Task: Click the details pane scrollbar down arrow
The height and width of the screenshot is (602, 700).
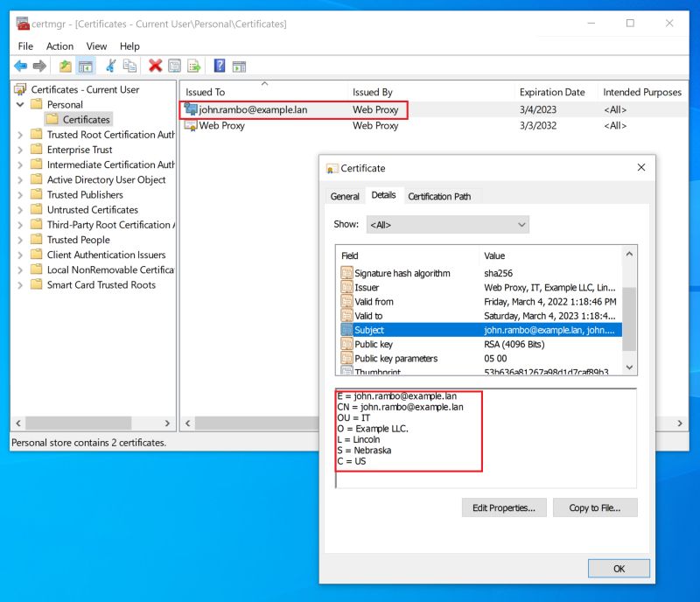Action: click(629, 368)
